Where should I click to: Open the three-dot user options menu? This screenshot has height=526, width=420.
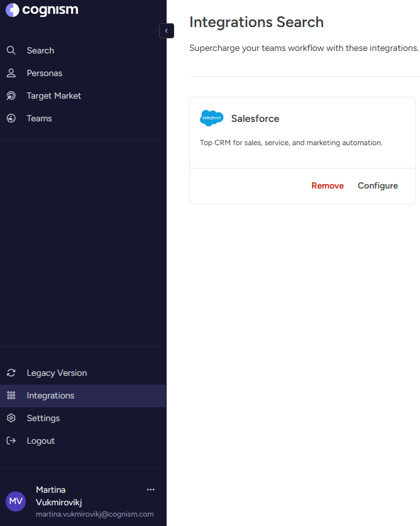[150, 490]
